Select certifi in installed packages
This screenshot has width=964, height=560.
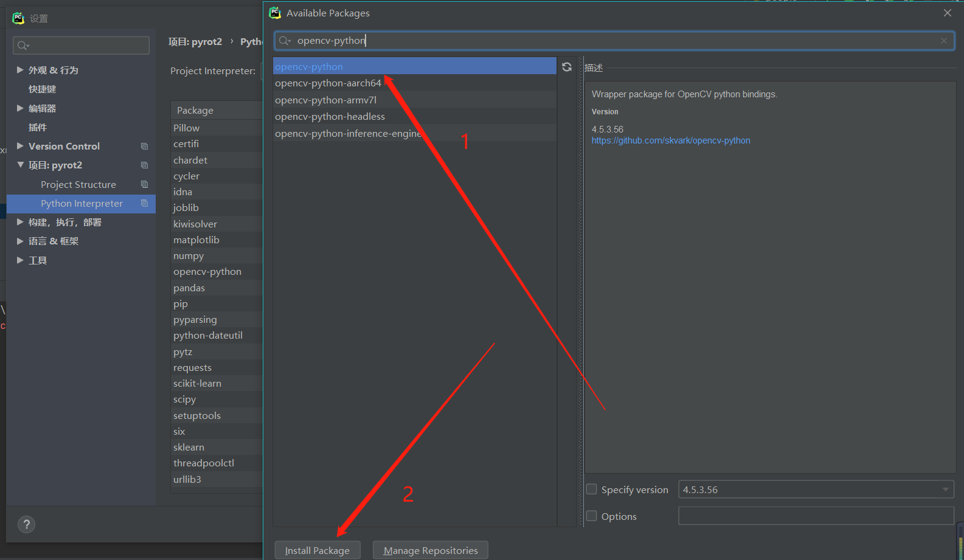click(x=217, y=143)
